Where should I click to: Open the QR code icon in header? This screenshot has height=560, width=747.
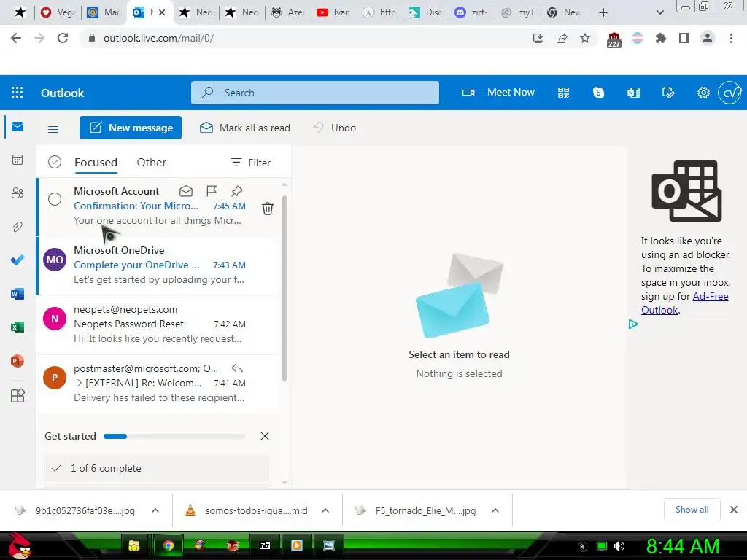[x=564, y=93]
